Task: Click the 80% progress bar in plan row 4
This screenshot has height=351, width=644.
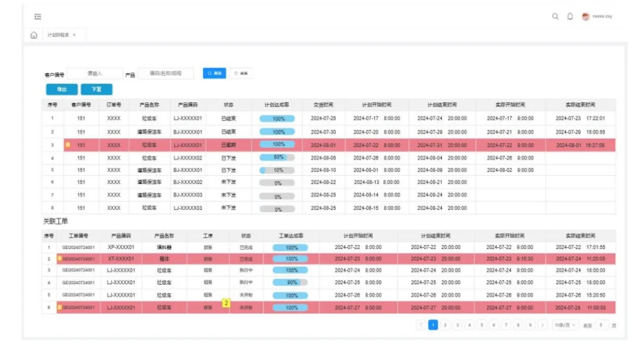Action: pyautogui.click(x=277, y=157)
